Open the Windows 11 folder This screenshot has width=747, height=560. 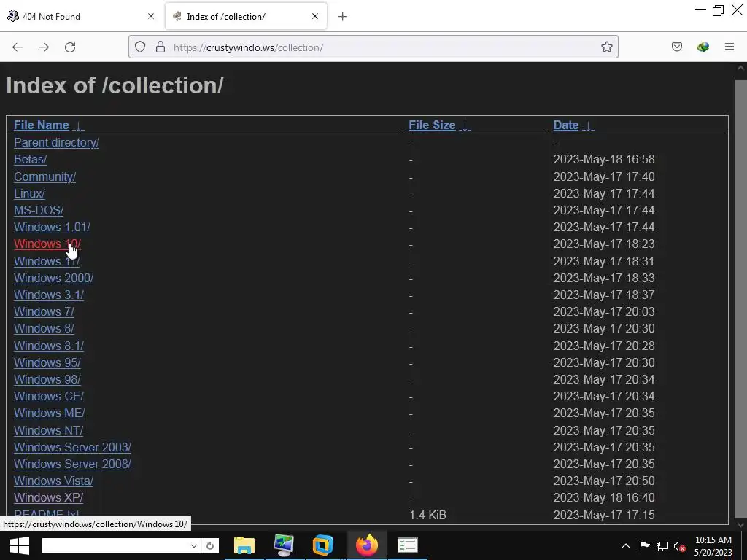coord(47,261)
